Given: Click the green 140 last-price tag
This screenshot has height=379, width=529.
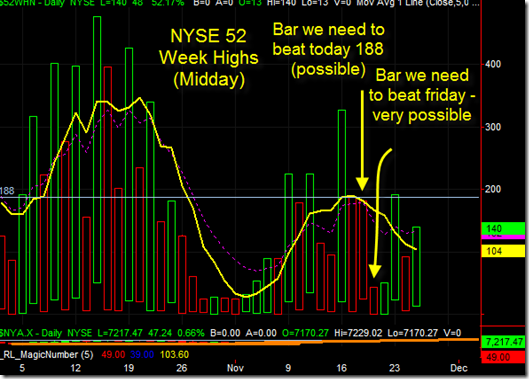Looking at the screenshot, I should [503, 228].
